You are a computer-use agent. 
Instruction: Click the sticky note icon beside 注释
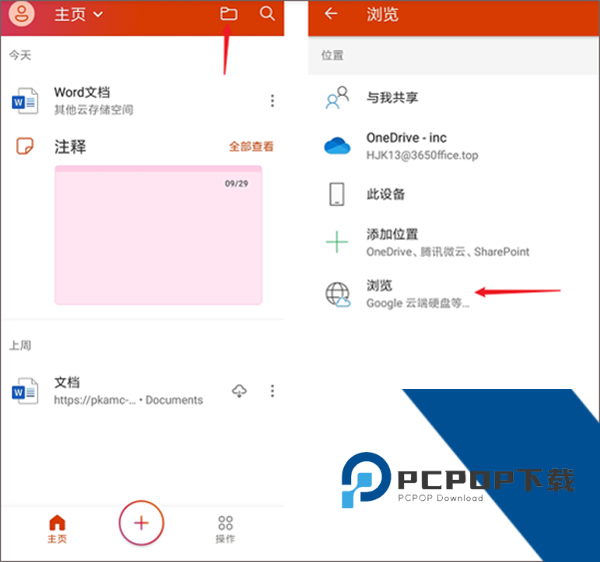point(25,146)
